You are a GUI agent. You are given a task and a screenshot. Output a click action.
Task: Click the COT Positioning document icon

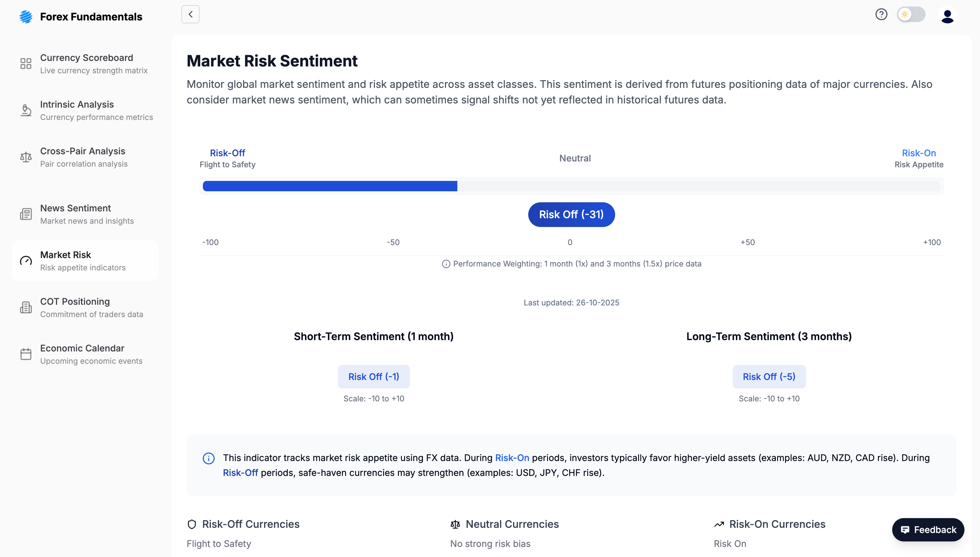[x=26, y=307]
